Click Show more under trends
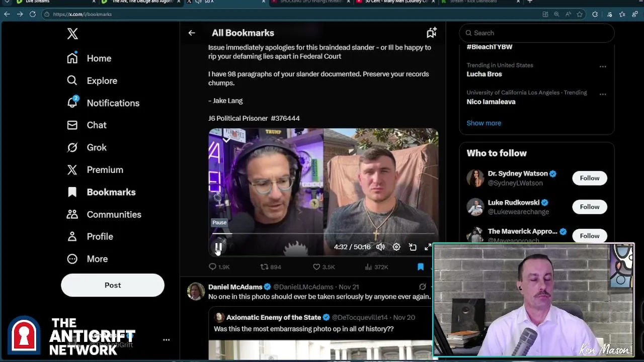 click(x=484, y=123)
